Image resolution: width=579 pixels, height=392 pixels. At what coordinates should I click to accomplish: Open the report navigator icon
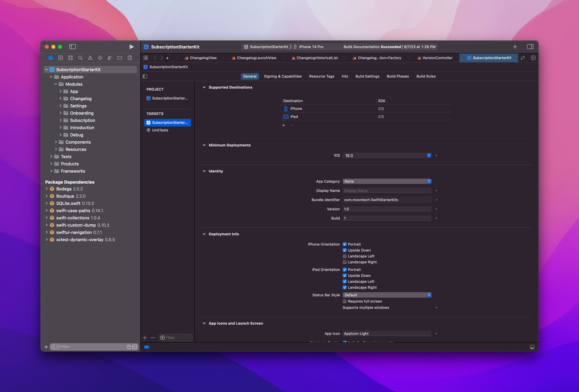coord(130,58)
